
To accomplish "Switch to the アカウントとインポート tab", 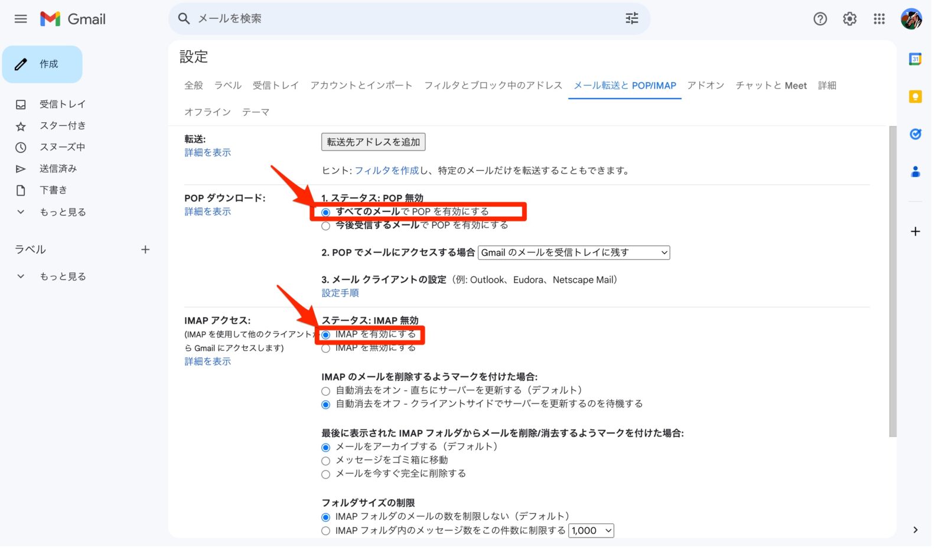I will coord(361,86).
